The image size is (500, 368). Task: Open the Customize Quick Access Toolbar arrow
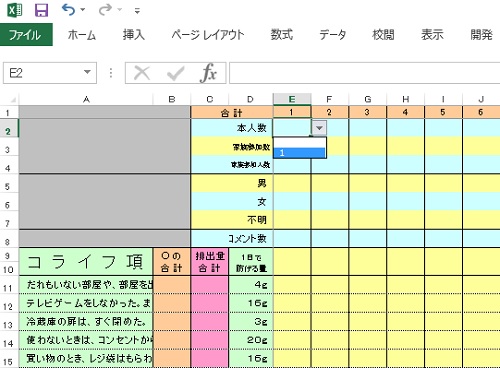(x=137, y=11)
